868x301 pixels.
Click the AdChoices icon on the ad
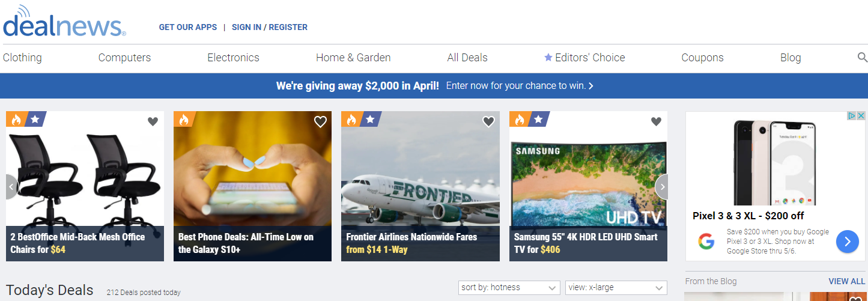851,116
